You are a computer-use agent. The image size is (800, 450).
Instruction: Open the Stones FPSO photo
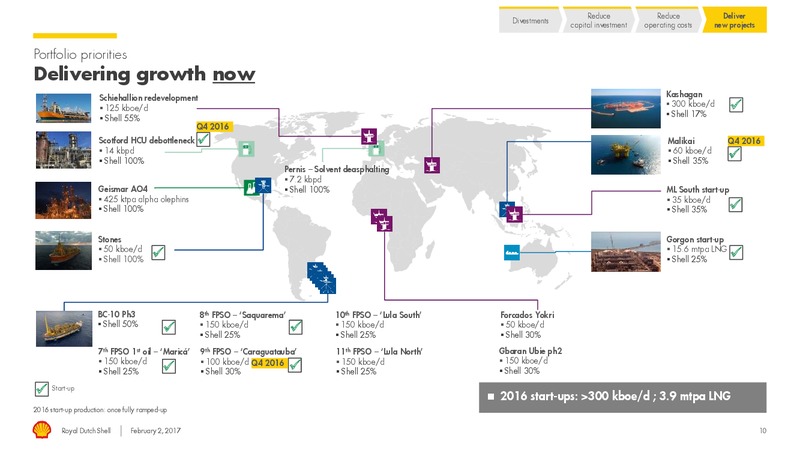click(x=63, y=251)
